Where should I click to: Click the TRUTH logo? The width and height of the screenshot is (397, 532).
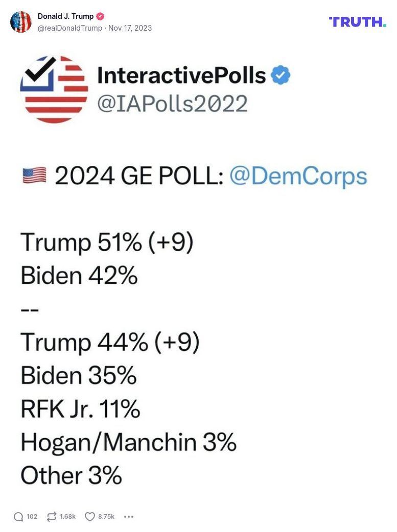click(x=357, y=22)
